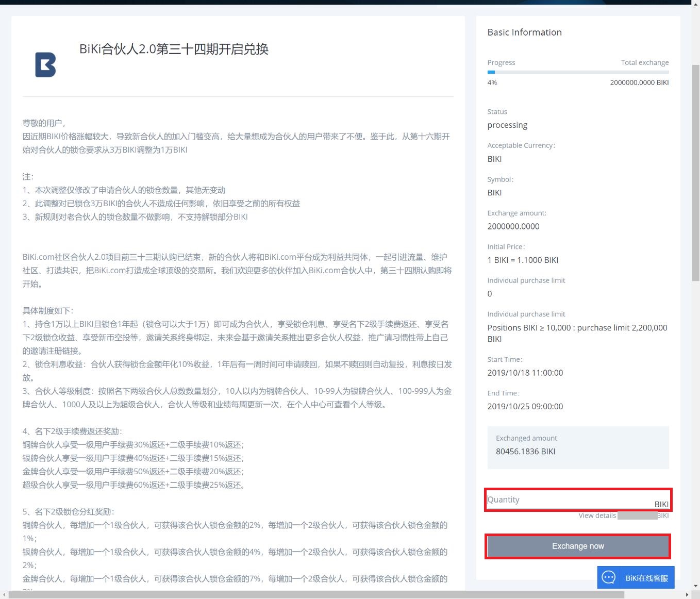Click the 4% progress value
Viewport: 700px width, 599px height.
pos(492,82)
